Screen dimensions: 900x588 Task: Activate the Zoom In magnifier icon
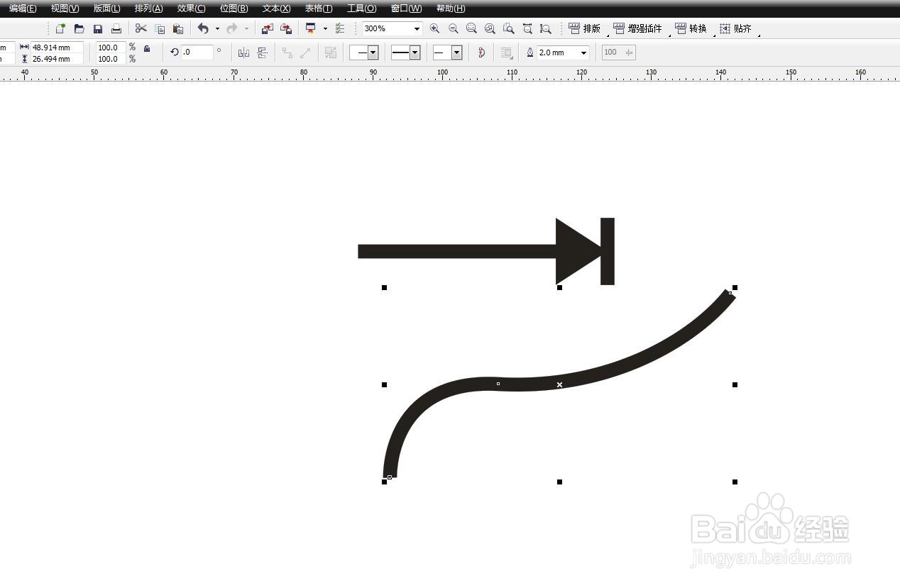pyautogui.click(x=434, y=28)
